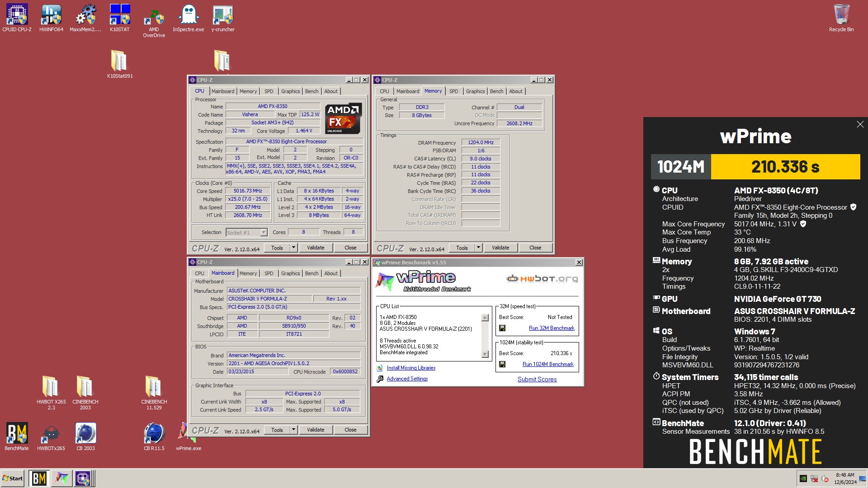Open the Recycle Bin
The width and height of the screenshot is (868, 488).
[841, 18]
